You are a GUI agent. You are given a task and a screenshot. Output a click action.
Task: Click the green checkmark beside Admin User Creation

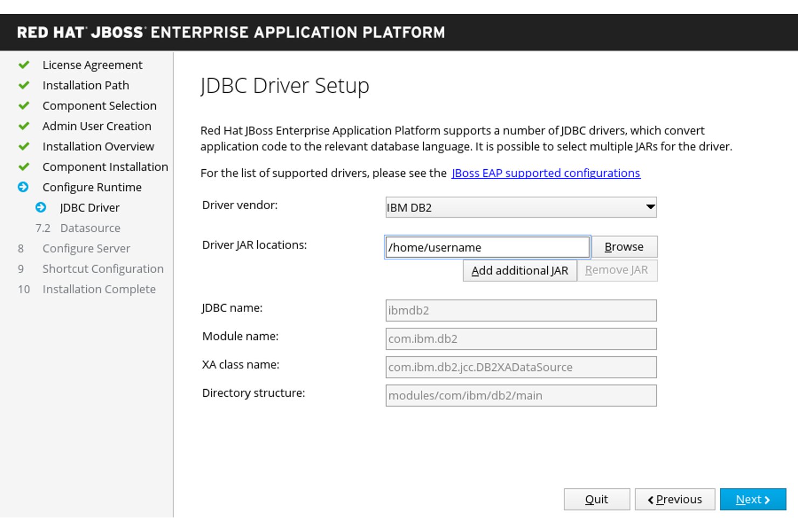(x=24, y=126)
